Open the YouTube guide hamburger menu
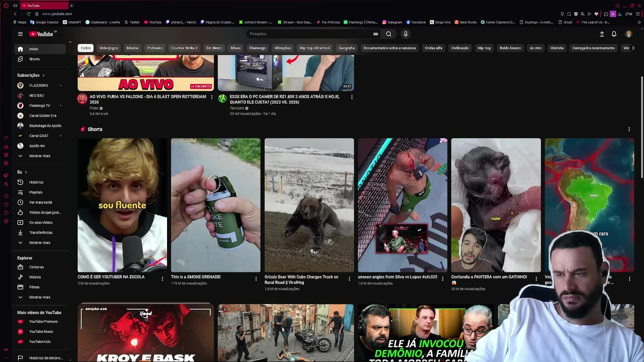 (20, 34)
